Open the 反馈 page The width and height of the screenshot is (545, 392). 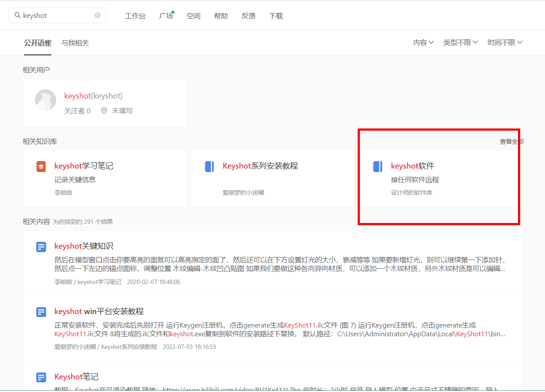[248, 16]
